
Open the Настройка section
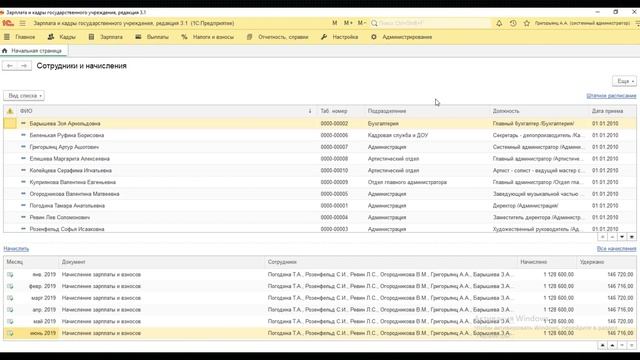pos(340,37)
